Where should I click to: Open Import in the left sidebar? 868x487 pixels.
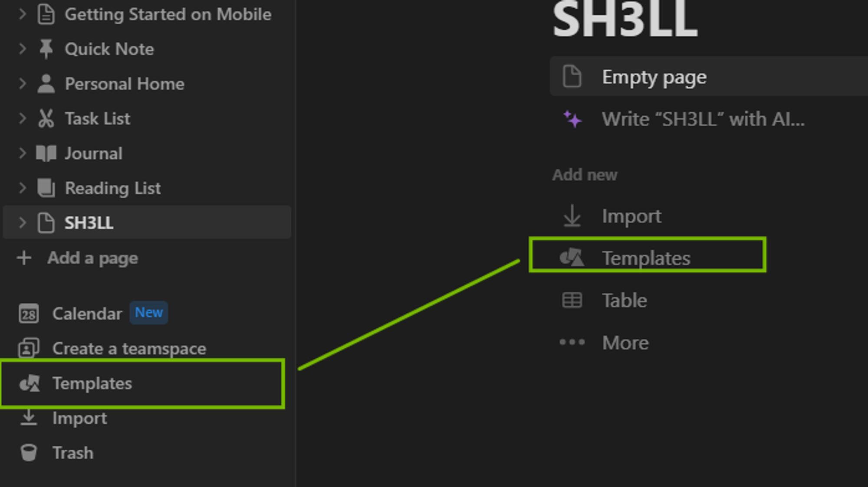(x=63, y=418)
